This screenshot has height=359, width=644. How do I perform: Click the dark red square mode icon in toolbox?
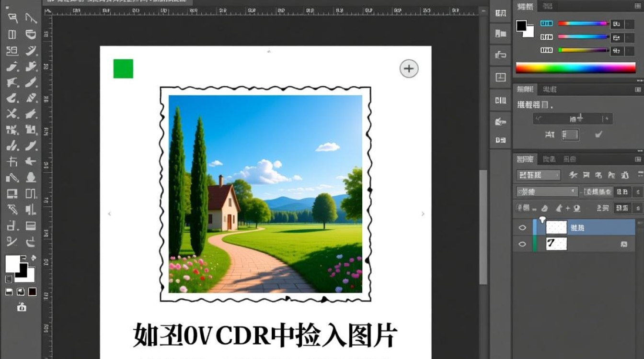coord(32,292)
